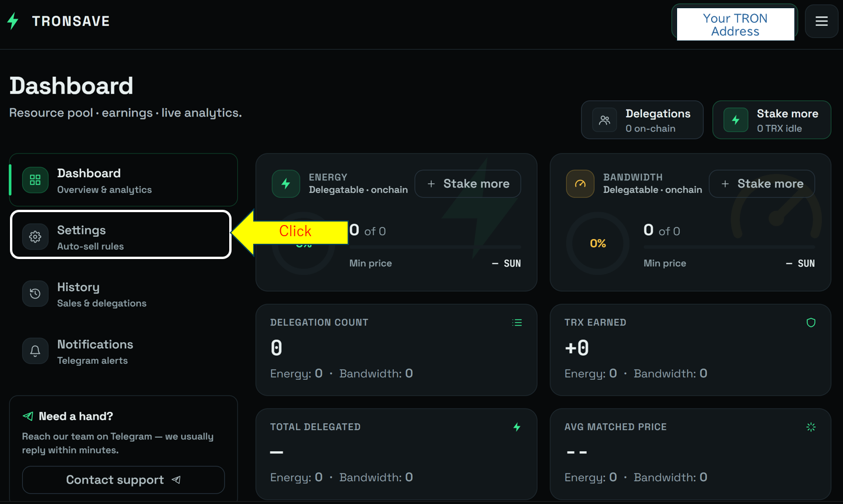The width and height of the screenshot is (843, 504).
Task: Click the list icon in Delegation Count card
Action: (x=517, y=323)
